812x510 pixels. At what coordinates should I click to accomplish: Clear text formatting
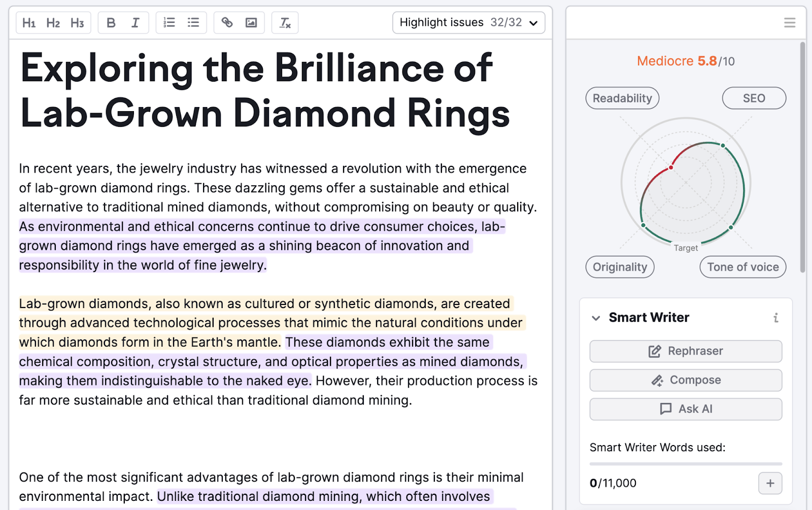[x=285, y=23]
